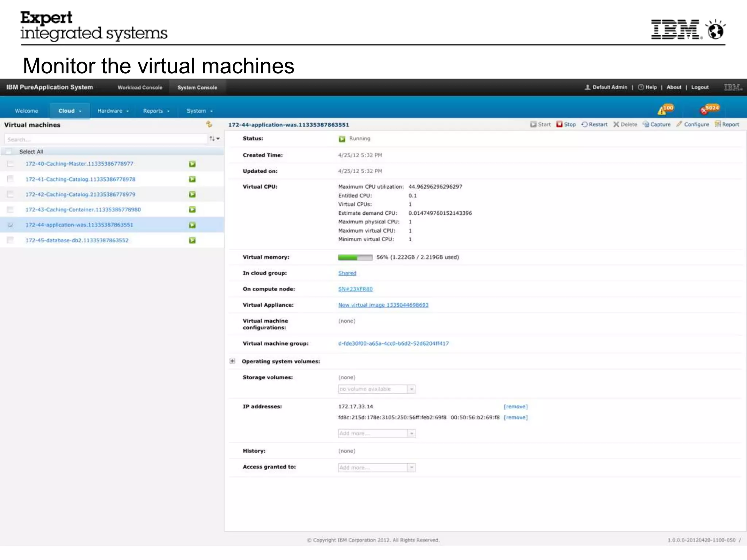Click the Estimate demand CPU value
This screenshot has width=747, height=560.
[x=440, y=213]
